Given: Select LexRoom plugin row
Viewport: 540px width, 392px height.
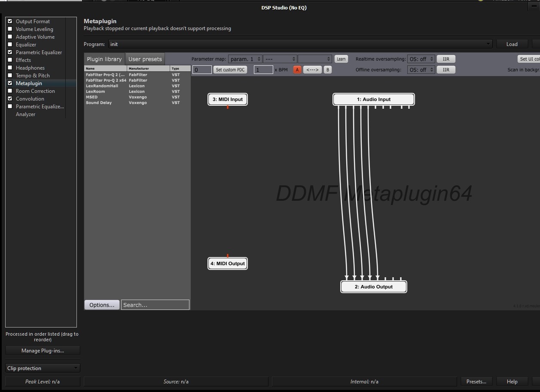Looking at the screenshot, I should click(137, 92).
